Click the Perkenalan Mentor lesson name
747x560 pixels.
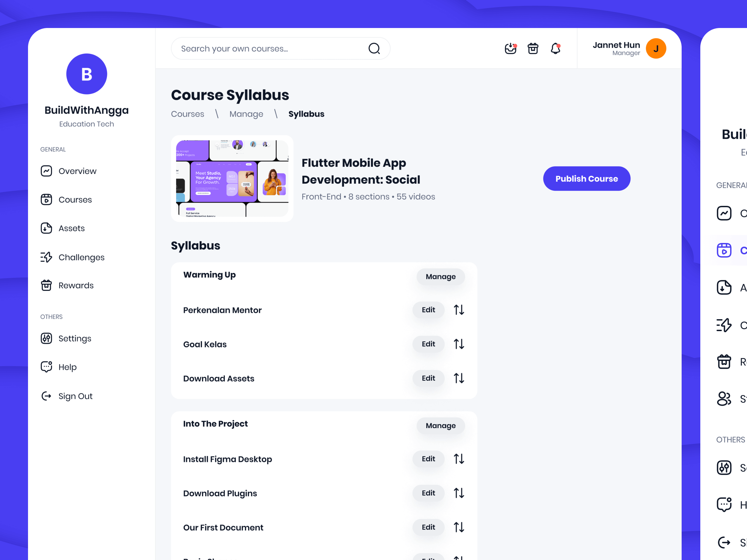(222, 310)
